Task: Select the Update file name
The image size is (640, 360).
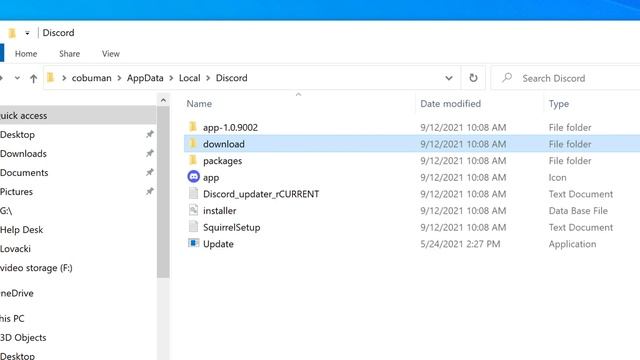Action: (x=218, y=244)
